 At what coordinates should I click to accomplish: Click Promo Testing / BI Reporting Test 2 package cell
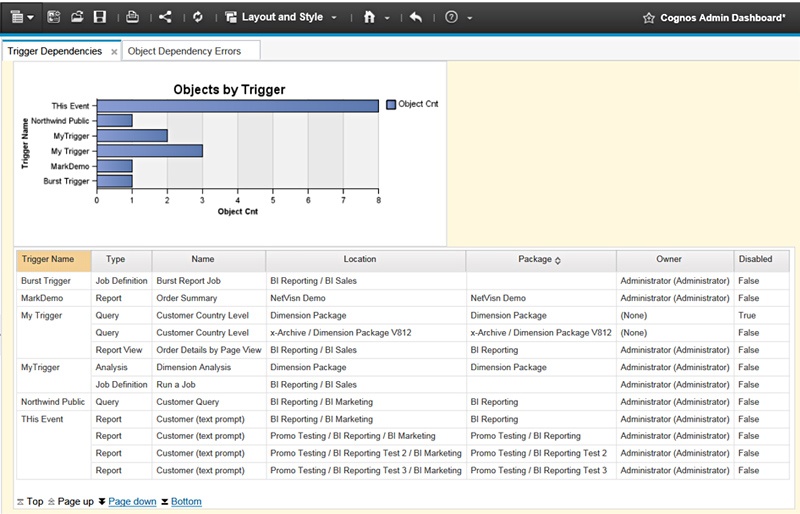click(x=539, y=453)
